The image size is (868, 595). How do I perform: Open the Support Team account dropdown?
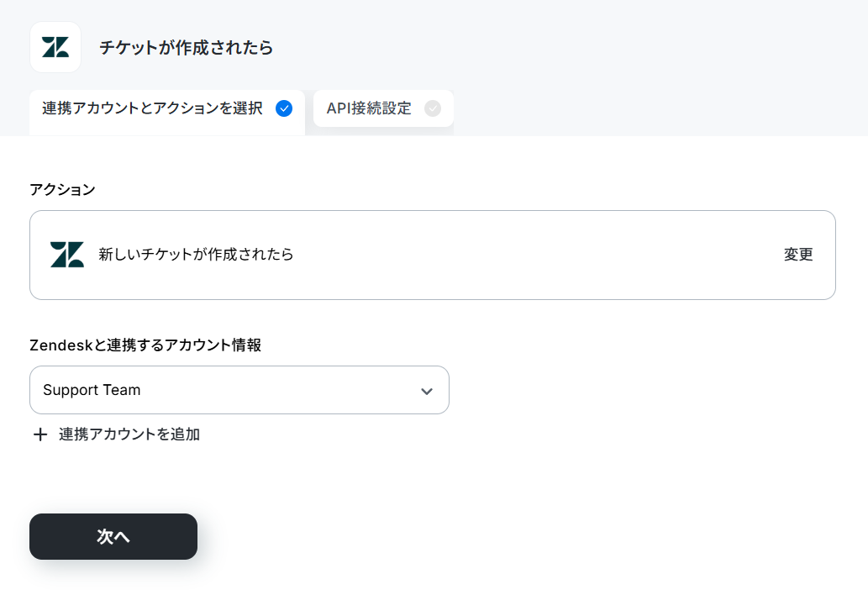pyautogui.click(x=239, y=390)
